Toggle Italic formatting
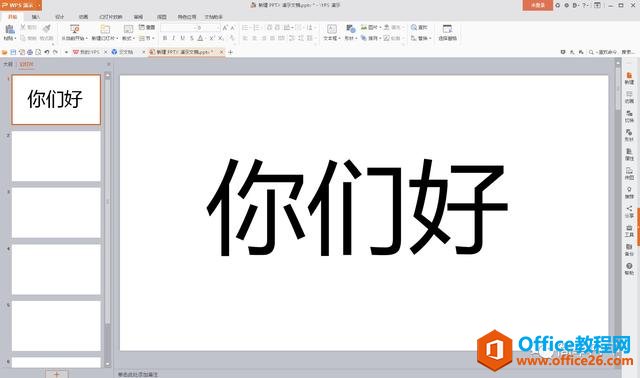 [173, 38]
